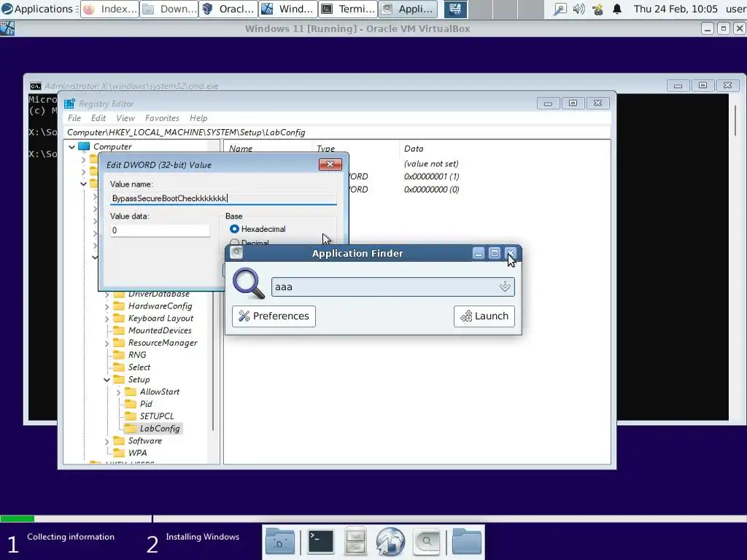Image resolution: width=747 pixels, height=560 pixels.
Task: Select the Pid key folder icon
Action: (131, 404)
